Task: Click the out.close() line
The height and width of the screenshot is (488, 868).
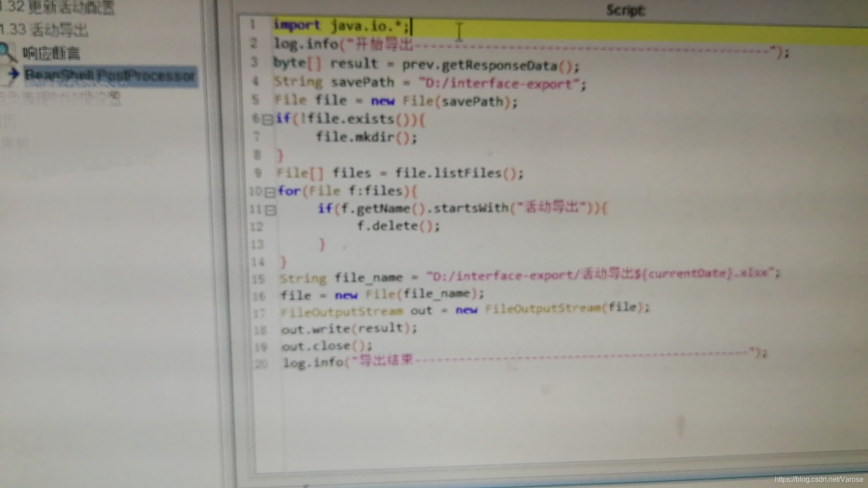Action: (x=326, y=346)
